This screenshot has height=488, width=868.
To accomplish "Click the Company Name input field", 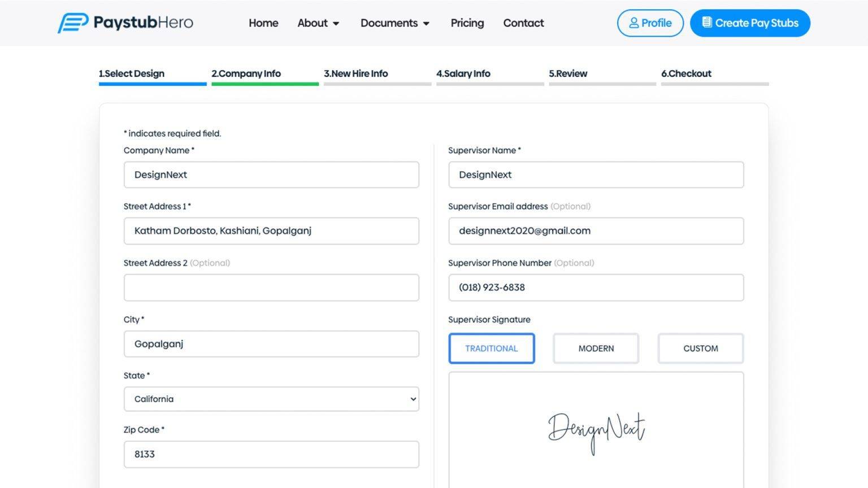I will 271,175.
